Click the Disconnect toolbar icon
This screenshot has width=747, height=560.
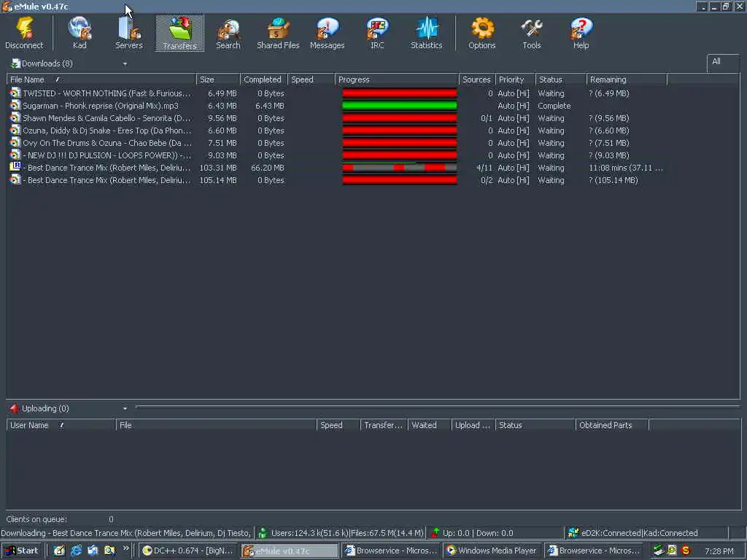pos(24,33)
